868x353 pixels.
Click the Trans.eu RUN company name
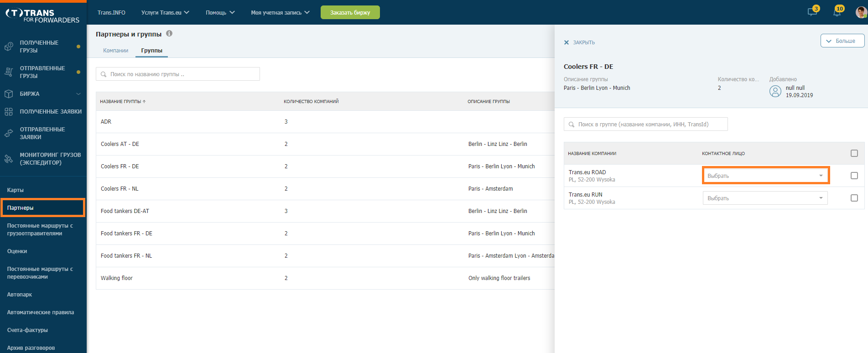tap(585, 195)
